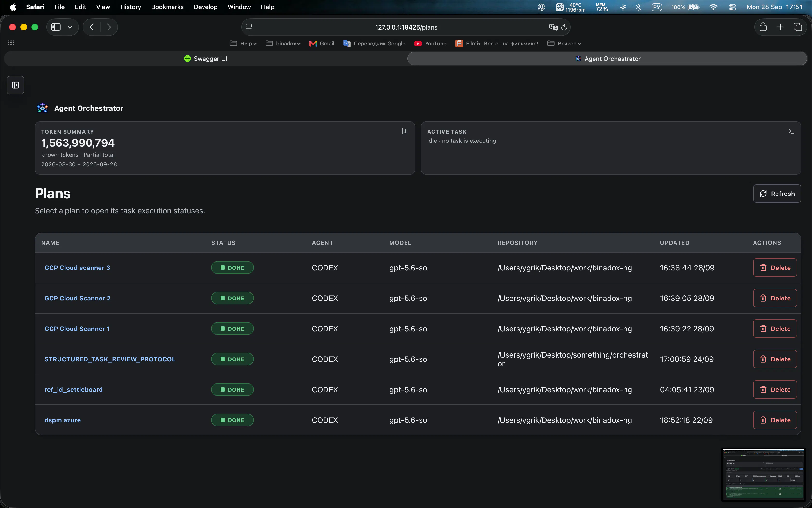Open the token summary chart icon
This screenshot has width=812, height=508.
(x=405, y=131)
